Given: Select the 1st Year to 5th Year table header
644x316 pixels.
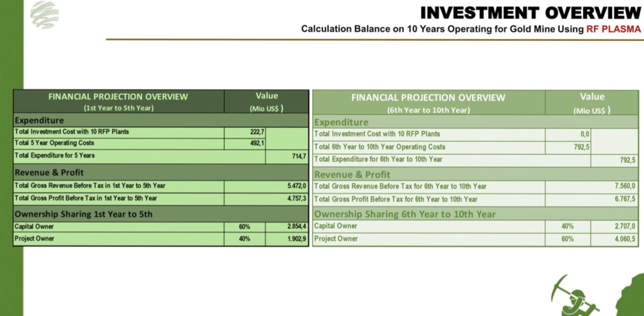Looking at the screenshot, I should (118, 102).
